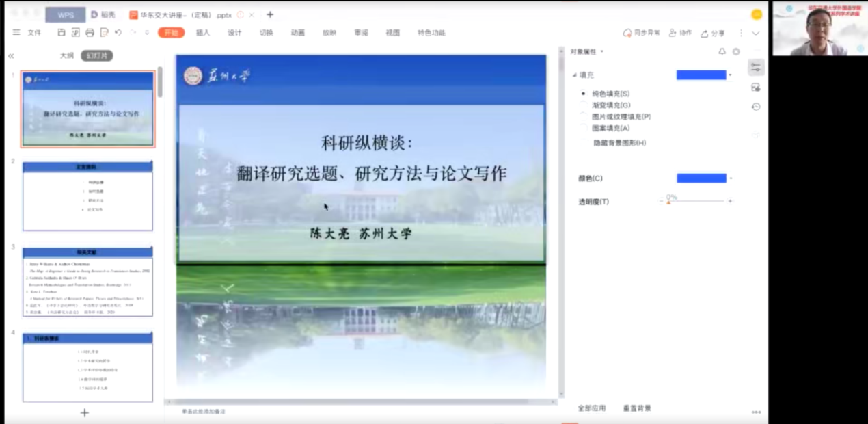The height and width of the screenshot is (424, 868).
Task: Open the object properties sidebar icon
Action: click(x=755, y=67)
